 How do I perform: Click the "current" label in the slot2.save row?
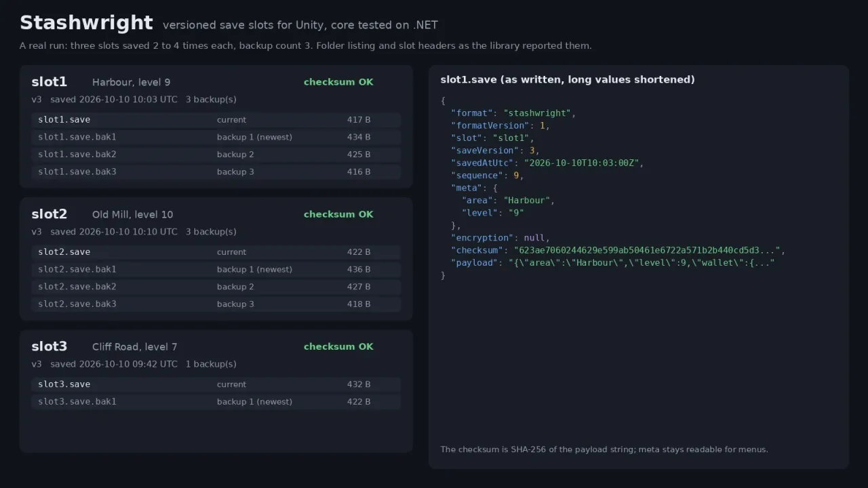(x=232, y=252)
